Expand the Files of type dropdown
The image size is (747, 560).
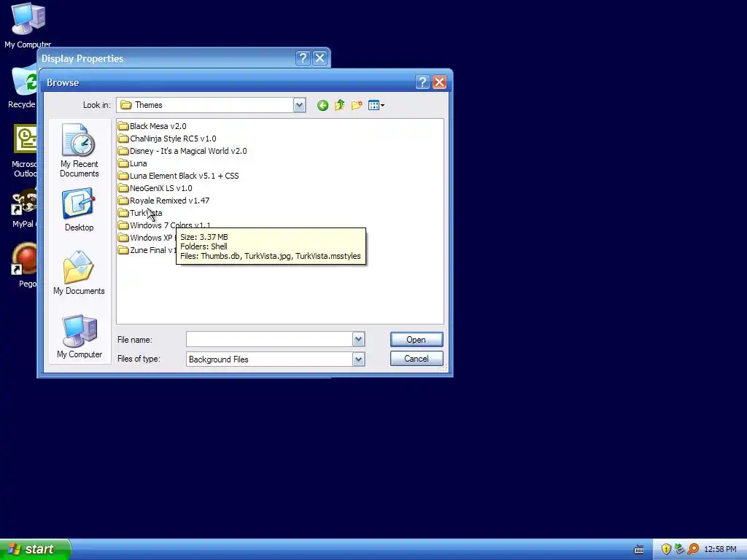(358, 359)
